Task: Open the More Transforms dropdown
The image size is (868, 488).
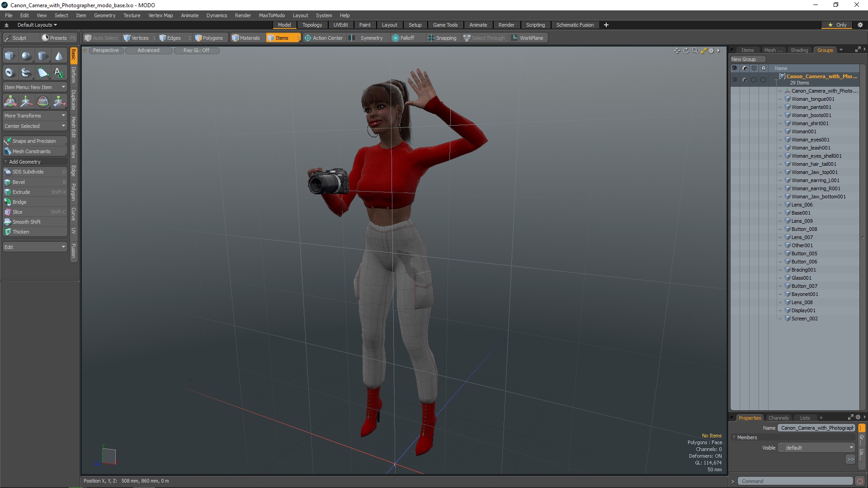Action: pos(35,116)
